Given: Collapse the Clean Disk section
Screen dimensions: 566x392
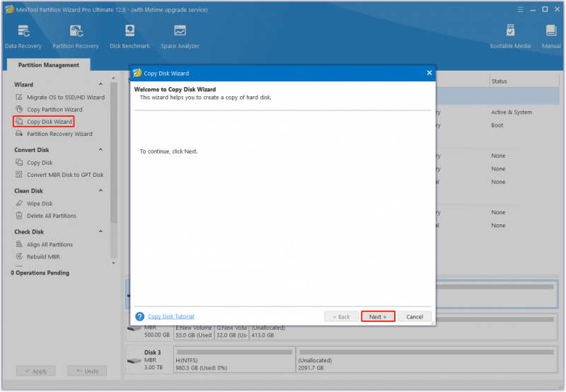Looking at the screenshot, I should click(100, 190).
